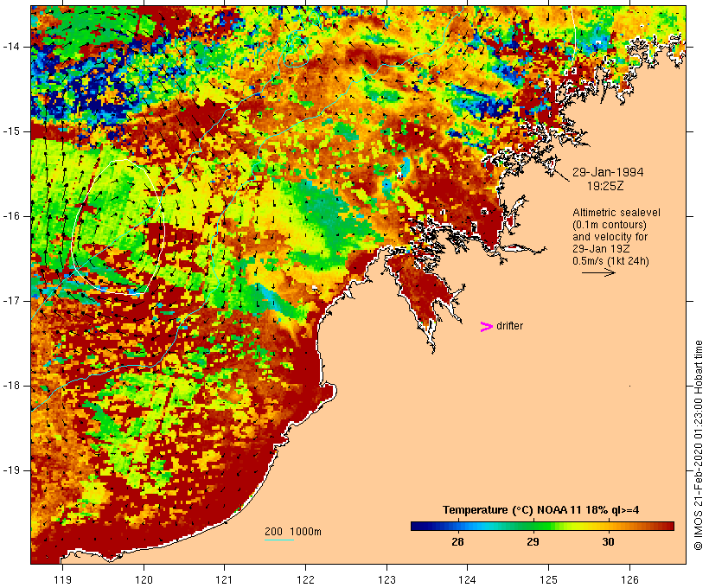Click the longitude label '125'

[x=549, y=579]
